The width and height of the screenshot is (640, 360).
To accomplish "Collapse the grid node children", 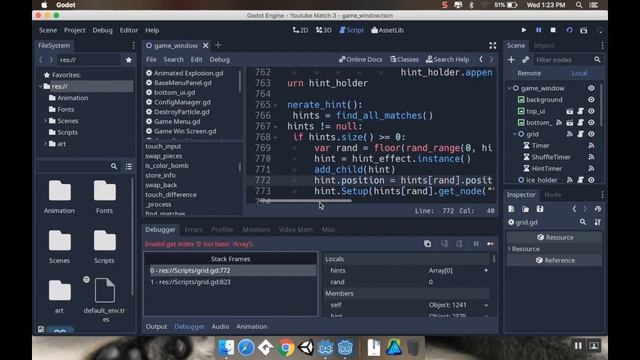I will pyautogui.click(x=515, y=134).
